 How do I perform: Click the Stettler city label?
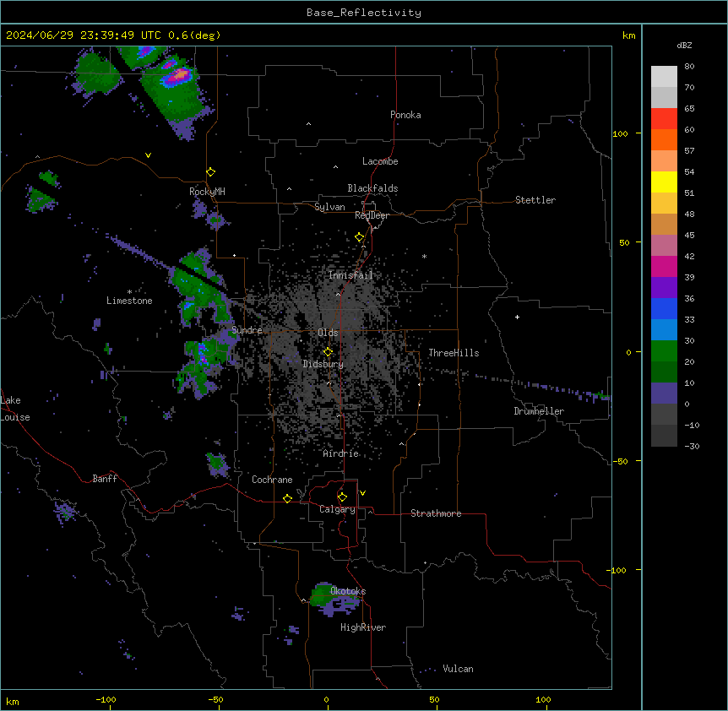pos(535,200)
